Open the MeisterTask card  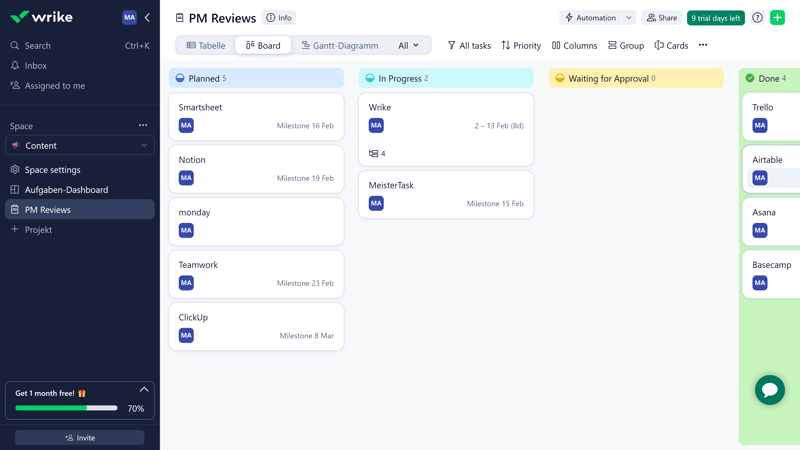click(x=446, y=194)
